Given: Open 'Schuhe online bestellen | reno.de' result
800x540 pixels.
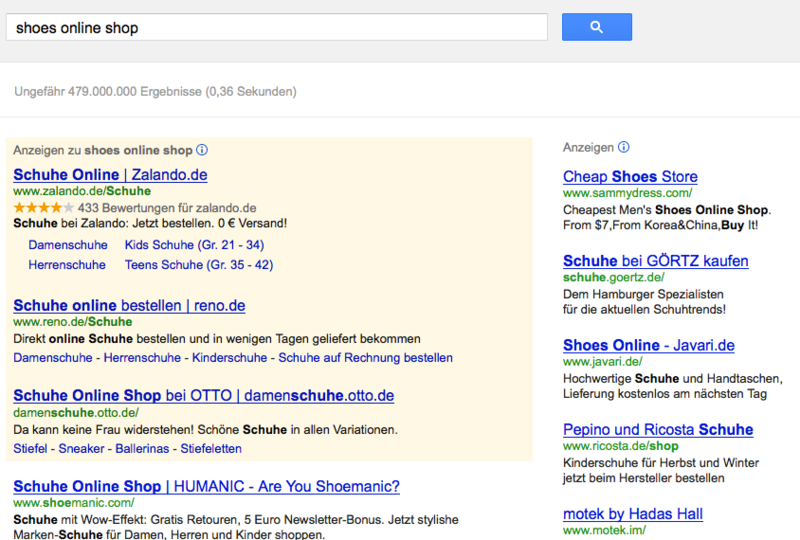Looking at the screenshot, I should 129,305.
